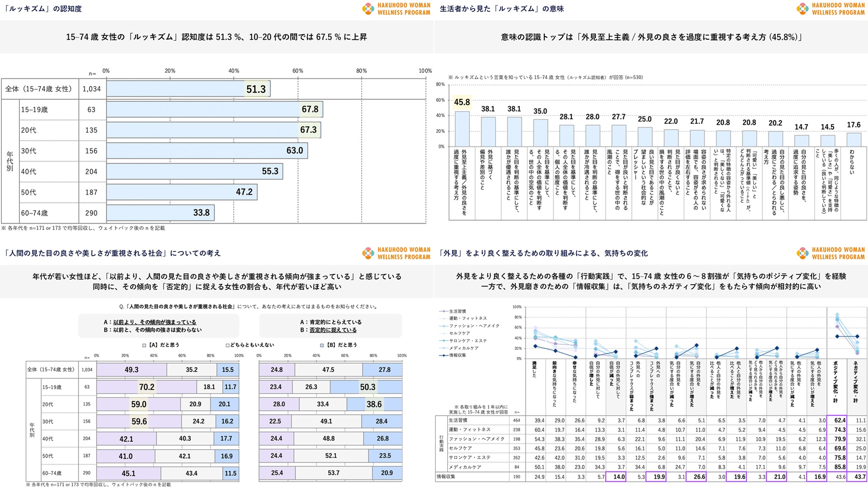The height and width of the screenshot is (488, 868).
Task: Select the 生活習慣 line legend marker
Action: [x=443, y=311]
